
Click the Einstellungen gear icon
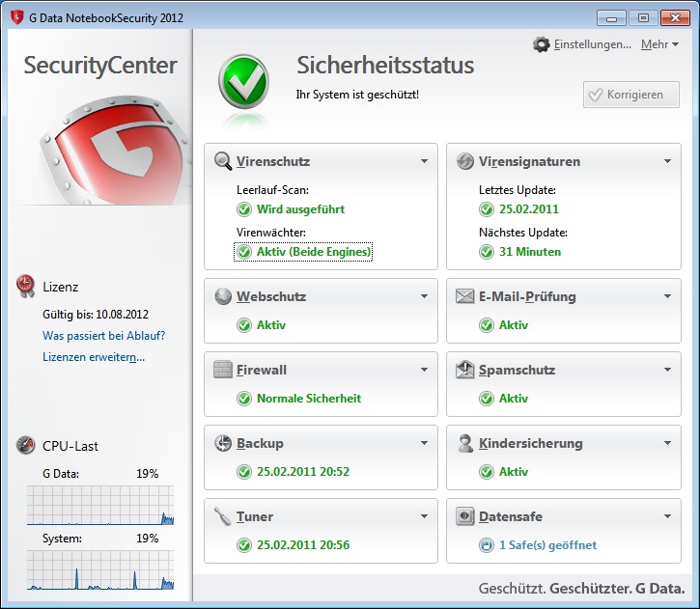tap(541, 44)
